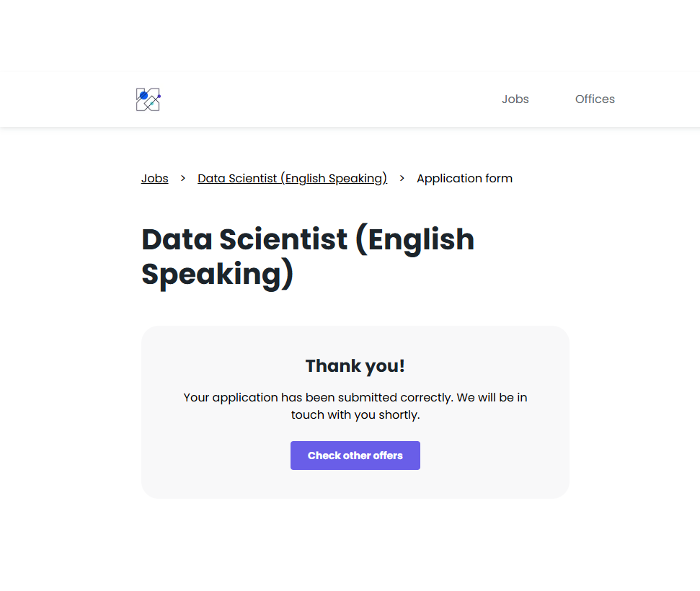This screenshot has height=591, width=700.
Task: Click the 'Your application has been submitted' line
Action: [355, 398]
